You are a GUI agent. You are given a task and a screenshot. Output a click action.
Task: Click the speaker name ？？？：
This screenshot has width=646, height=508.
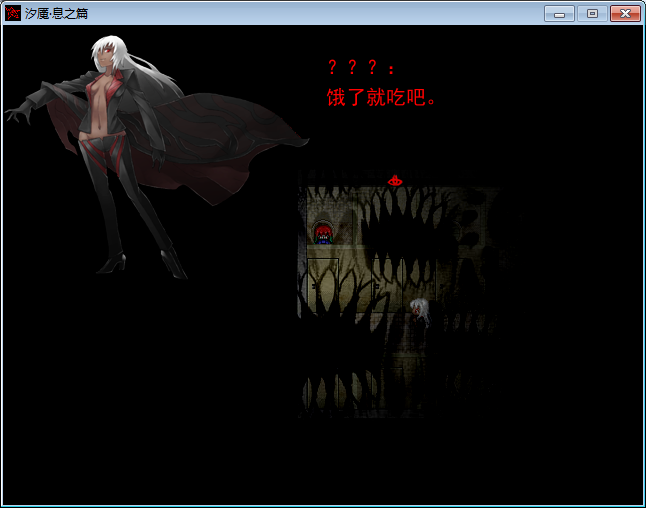361,67
